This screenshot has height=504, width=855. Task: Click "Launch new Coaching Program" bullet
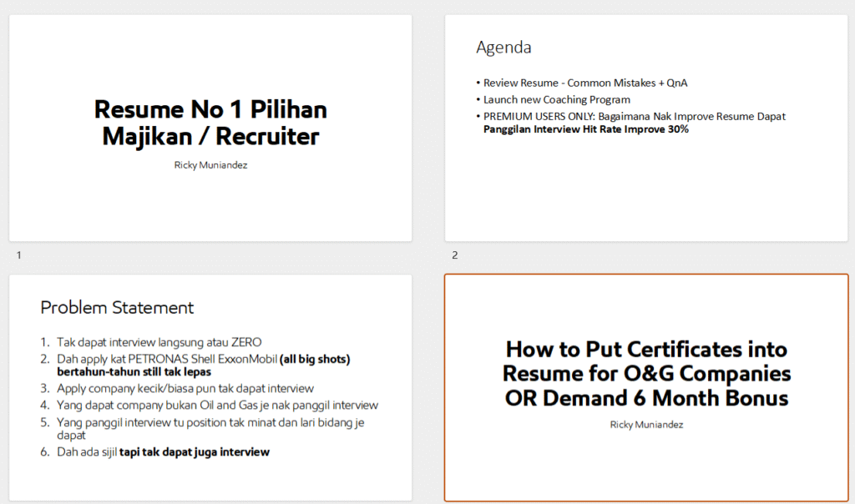[x=557, y=99]
